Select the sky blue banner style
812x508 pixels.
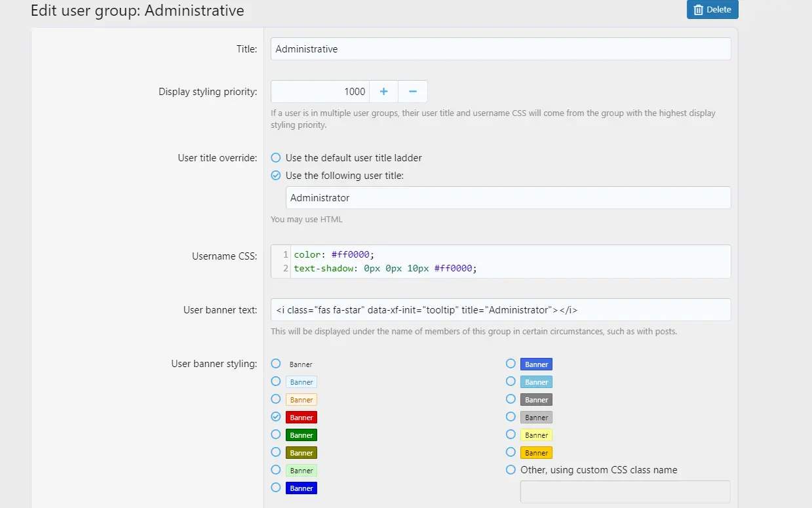pos(511,381)
